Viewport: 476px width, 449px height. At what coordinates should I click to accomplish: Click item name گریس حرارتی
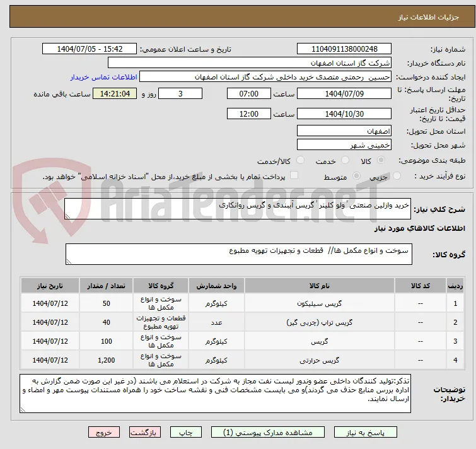tap(320, 360)
